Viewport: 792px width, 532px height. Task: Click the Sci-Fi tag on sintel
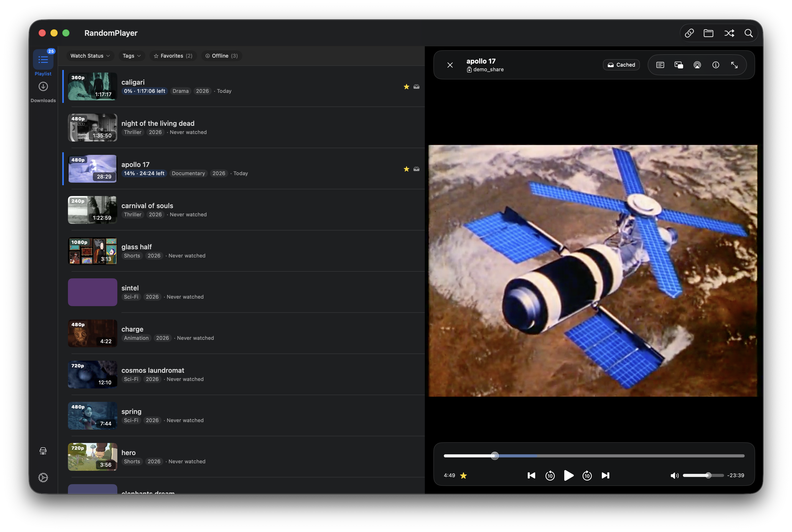click(x=131, y=297)
